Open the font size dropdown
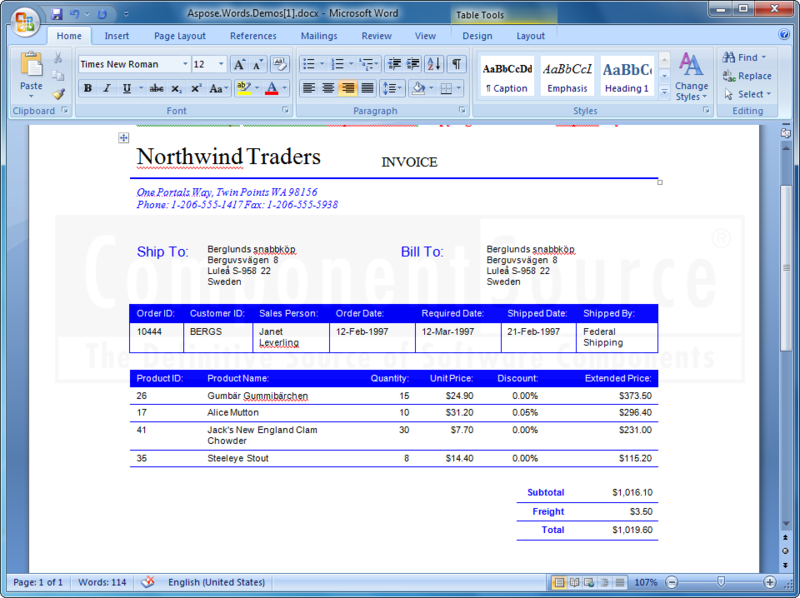Image resolution: width=800 pixels, height=598 pixels. point(221,64)
